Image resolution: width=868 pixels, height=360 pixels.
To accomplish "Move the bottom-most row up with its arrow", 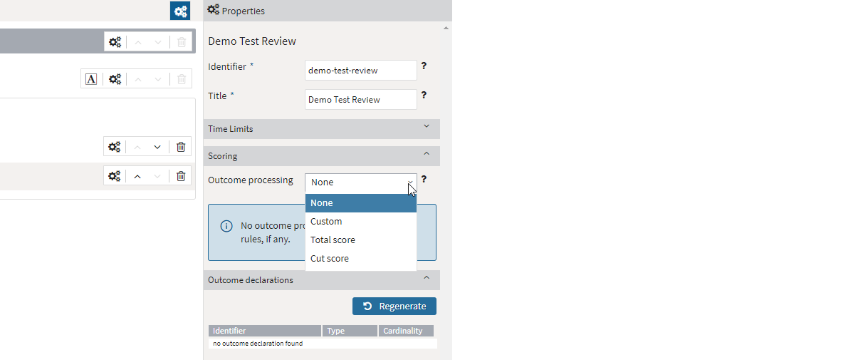I will coord(137,176).
